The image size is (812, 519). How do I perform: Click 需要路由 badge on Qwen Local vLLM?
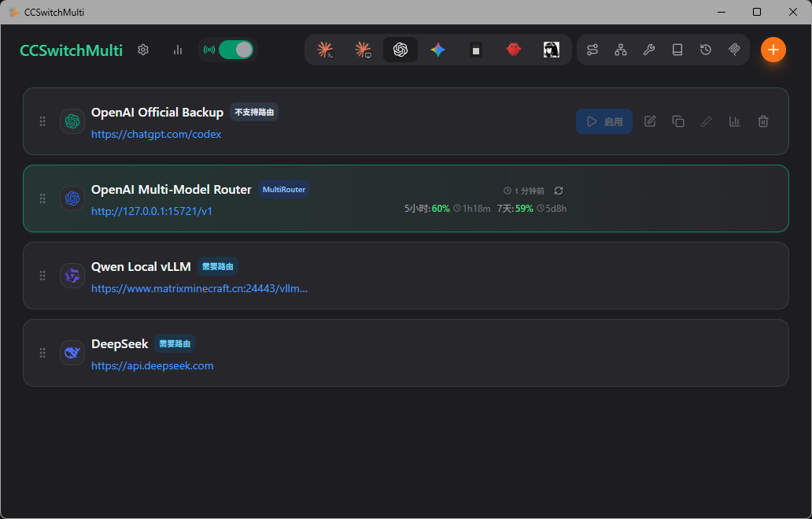coord(217,266)
